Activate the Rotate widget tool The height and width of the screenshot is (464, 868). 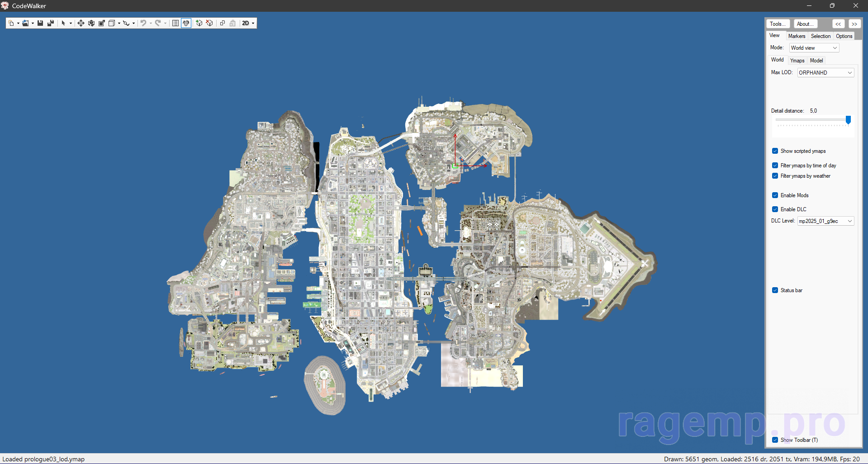(91, 23)
